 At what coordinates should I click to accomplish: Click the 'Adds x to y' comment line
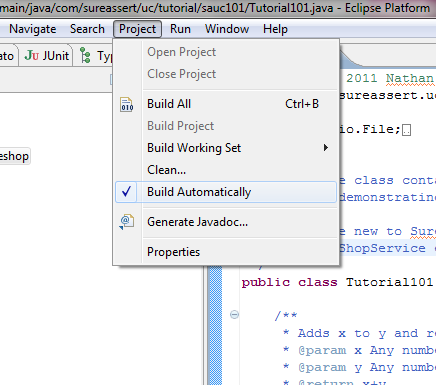coord(359,333)
